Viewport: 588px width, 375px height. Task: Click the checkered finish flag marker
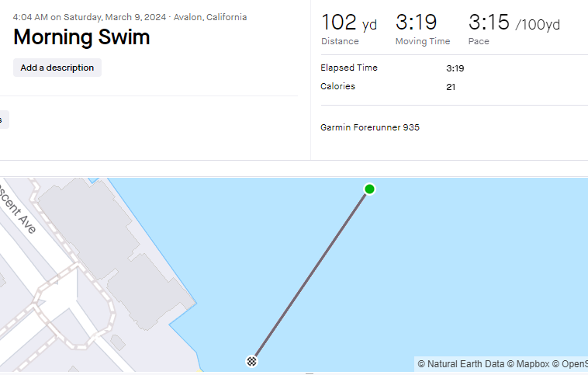tap(252, 360)
